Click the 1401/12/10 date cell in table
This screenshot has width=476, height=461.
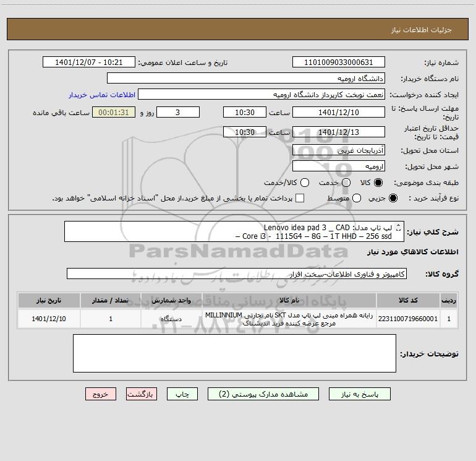49,319
